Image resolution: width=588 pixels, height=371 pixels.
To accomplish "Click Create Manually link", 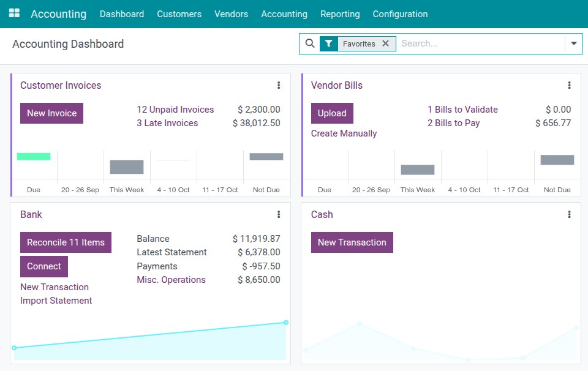I will [344, 133].
